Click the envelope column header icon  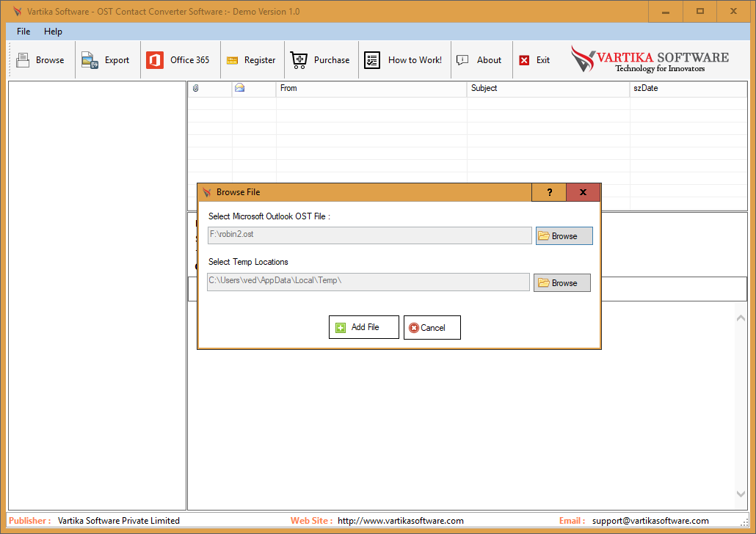click(x=239, y=88)
